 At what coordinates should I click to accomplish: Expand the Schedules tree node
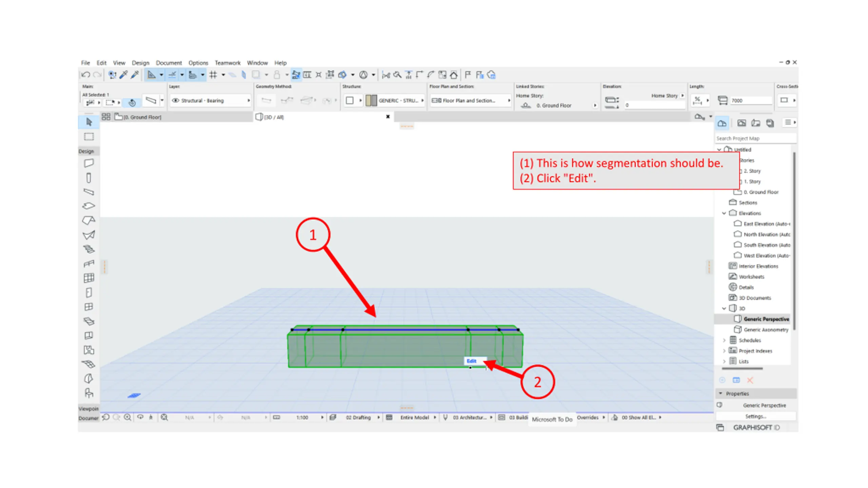(x=724, y=340)
